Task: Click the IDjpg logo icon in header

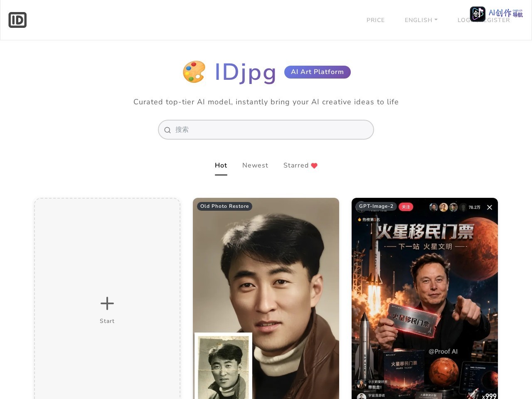Action: click(17, 20)
